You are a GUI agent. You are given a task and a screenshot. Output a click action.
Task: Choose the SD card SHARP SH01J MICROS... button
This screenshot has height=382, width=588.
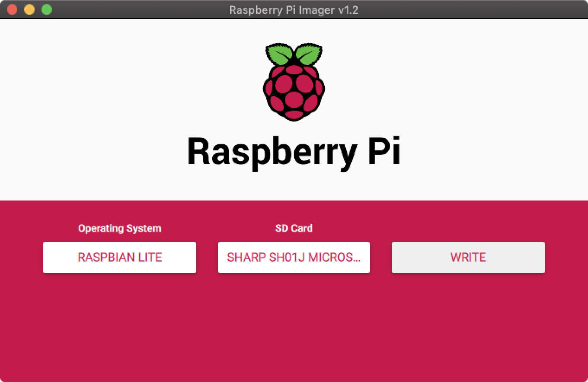pyautogui.click(x=294, y=258)
